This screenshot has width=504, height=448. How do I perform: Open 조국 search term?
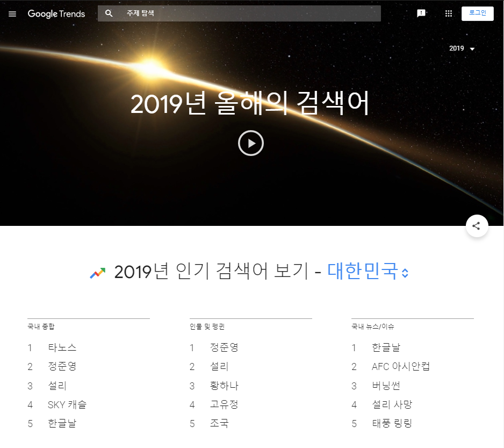pyautogui.click(x=219, y=424)
